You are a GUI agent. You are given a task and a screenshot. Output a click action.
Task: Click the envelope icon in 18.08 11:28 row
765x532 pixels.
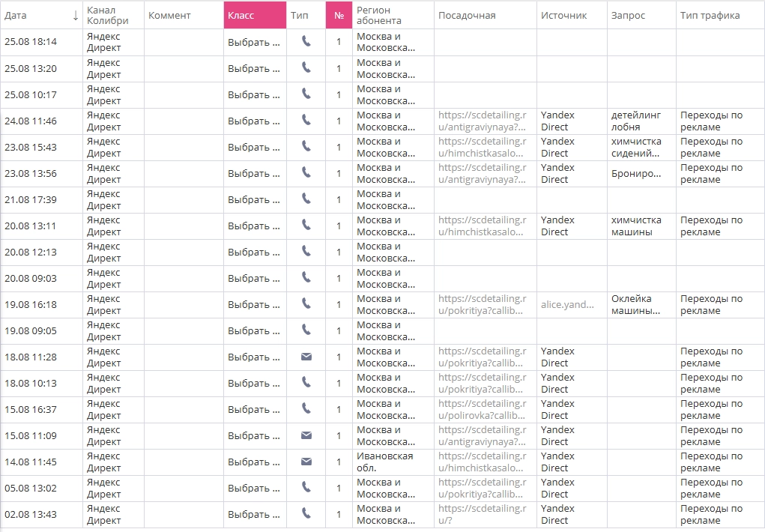(306, 357)
